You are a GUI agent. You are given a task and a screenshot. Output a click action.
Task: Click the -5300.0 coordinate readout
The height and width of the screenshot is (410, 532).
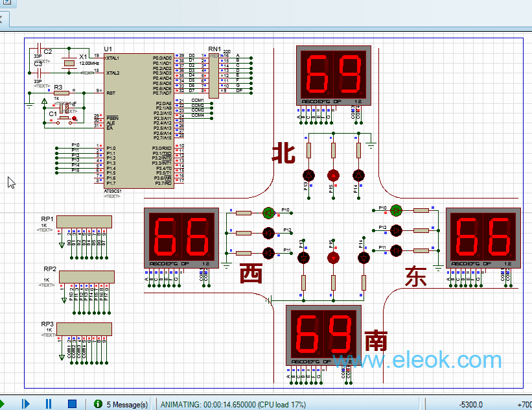471,405
